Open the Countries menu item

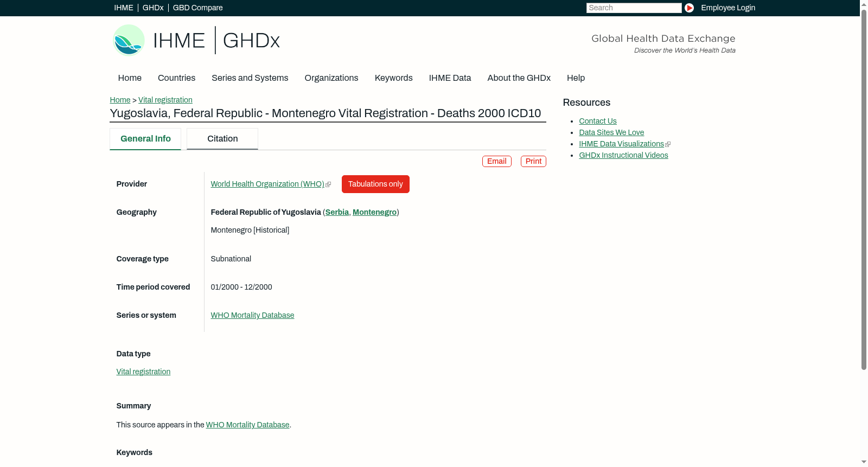[176, 78]
